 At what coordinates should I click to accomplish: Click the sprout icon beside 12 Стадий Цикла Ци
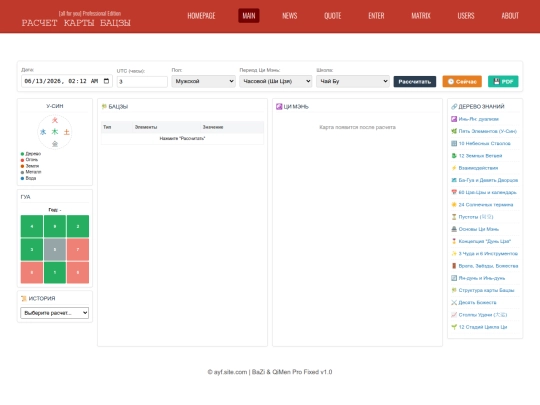[x=454, y=327]
